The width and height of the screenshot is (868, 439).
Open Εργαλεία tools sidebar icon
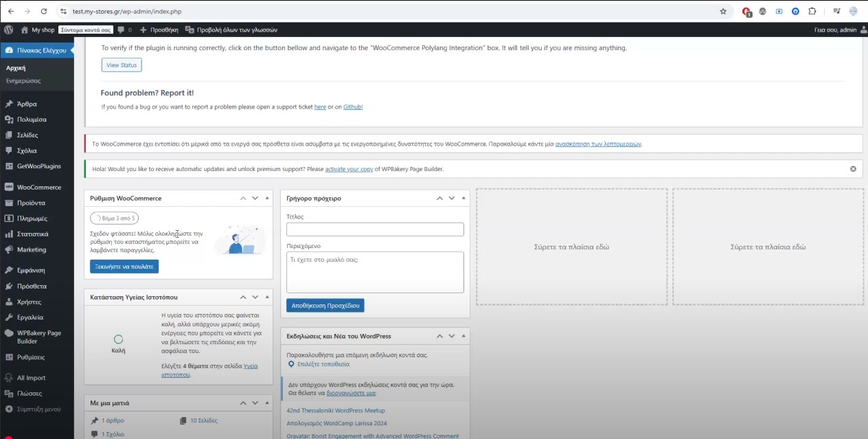coord(8,317)
